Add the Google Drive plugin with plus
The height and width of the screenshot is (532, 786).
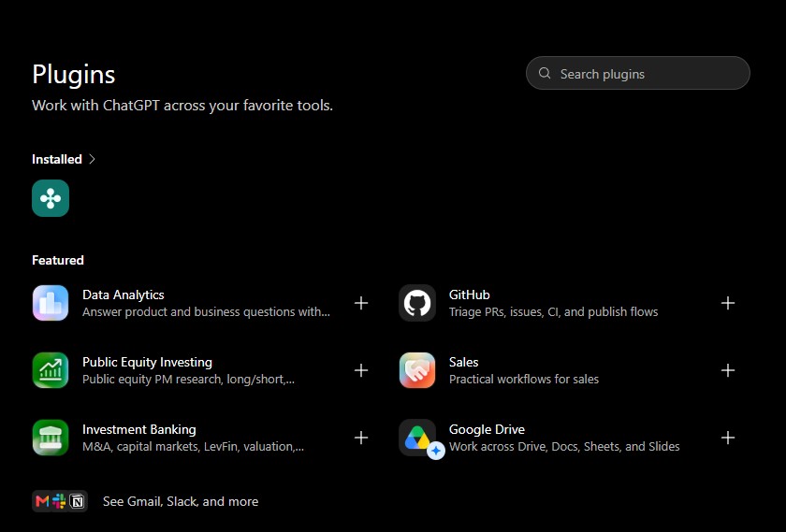[728, 438]
